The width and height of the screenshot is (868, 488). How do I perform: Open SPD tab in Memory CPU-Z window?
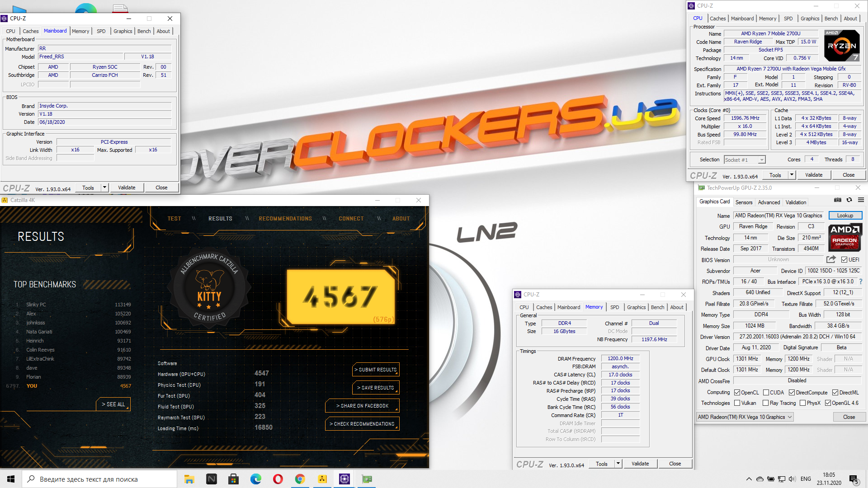[614, 307]
